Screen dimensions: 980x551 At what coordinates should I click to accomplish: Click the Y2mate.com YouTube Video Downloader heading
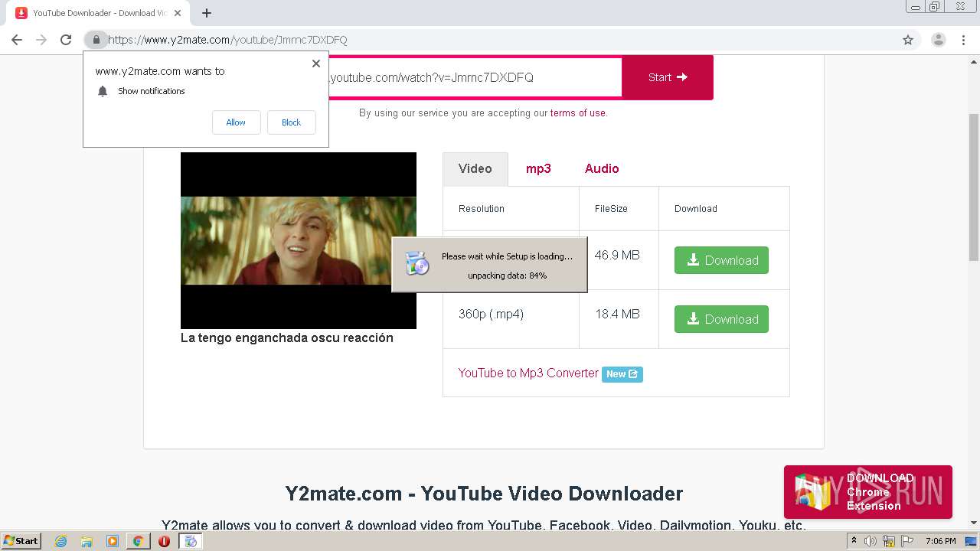point(484,493)
